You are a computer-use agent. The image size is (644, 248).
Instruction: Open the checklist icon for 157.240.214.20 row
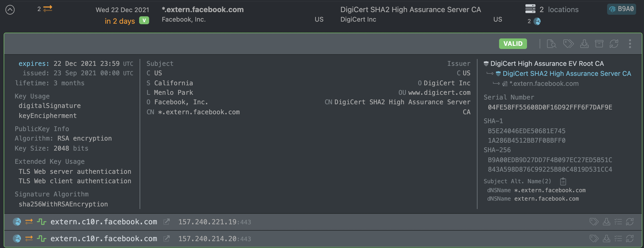tap(618, 239)
